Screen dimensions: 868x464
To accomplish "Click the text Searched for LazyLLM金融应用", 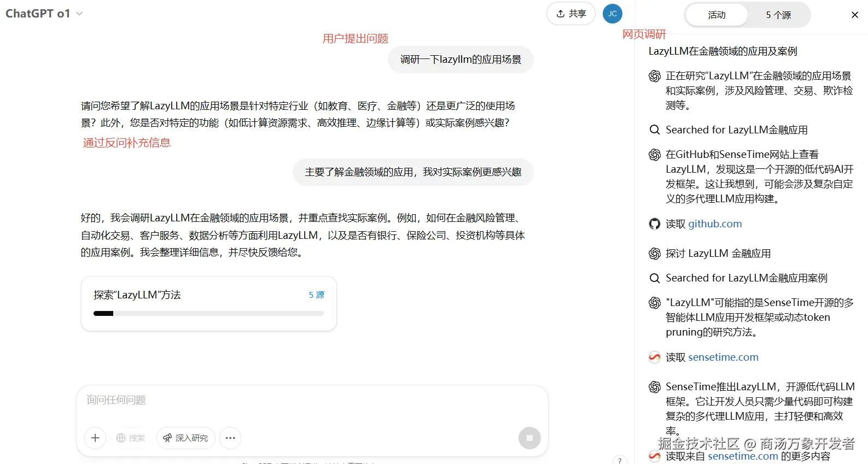I will point(736,130).
